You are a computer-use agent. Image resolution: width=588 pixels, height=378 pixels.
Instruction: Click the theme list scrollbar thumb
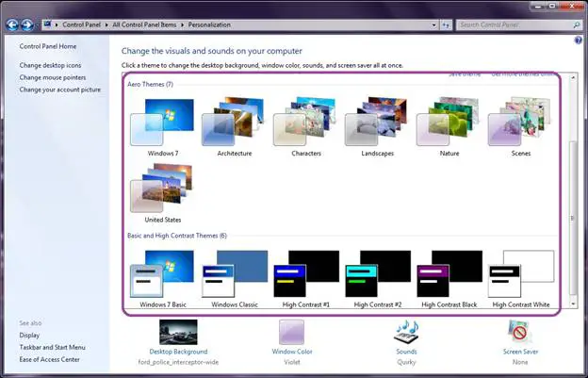[573, 219]
